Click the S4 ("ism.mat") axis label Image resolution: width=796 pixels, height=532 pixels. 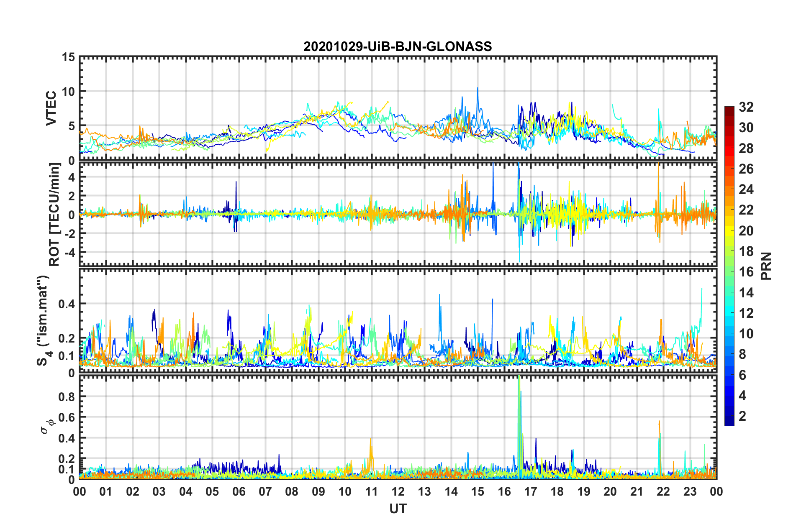44,320
